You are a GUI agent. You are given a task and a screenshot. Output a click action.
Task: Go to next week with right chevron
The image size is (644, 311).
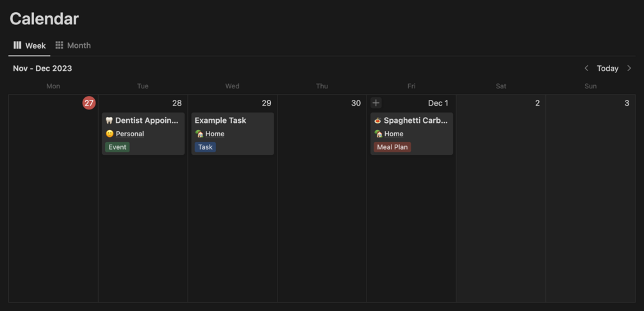click(629, 68)
